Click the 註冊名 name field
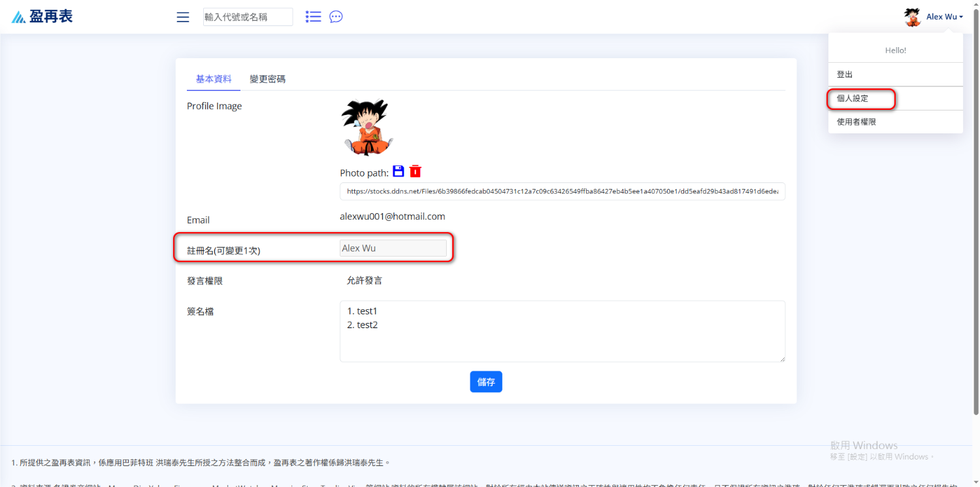 point(393,248)
